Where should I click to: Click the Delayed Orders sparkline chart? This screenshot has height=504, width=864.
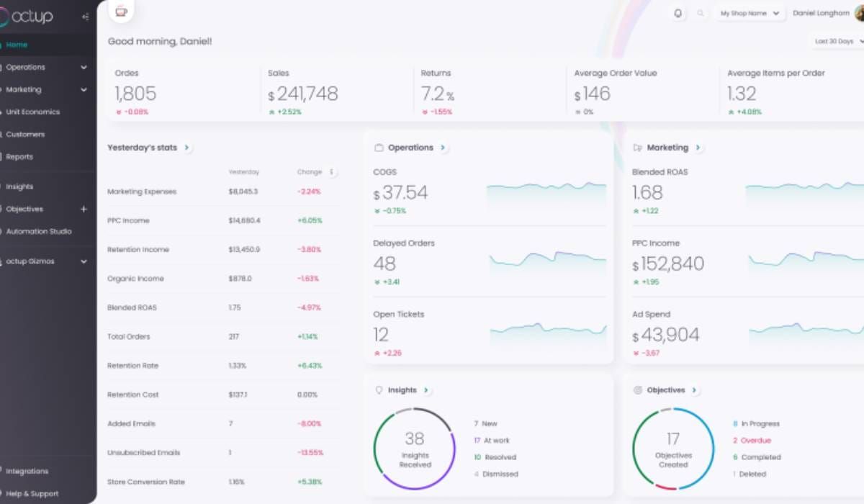[548, 264]
